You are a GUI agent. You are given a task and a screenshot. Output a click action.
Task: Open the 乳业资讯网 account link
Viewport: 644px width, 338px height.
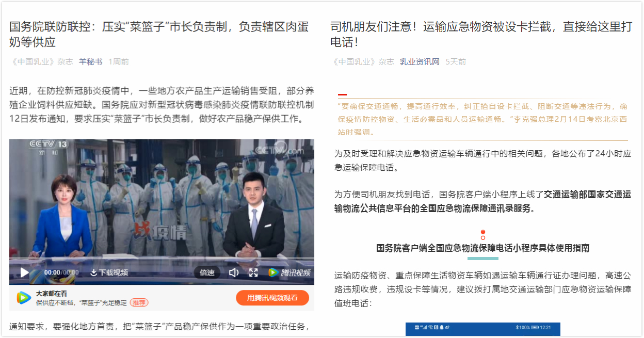coord(420,61)
